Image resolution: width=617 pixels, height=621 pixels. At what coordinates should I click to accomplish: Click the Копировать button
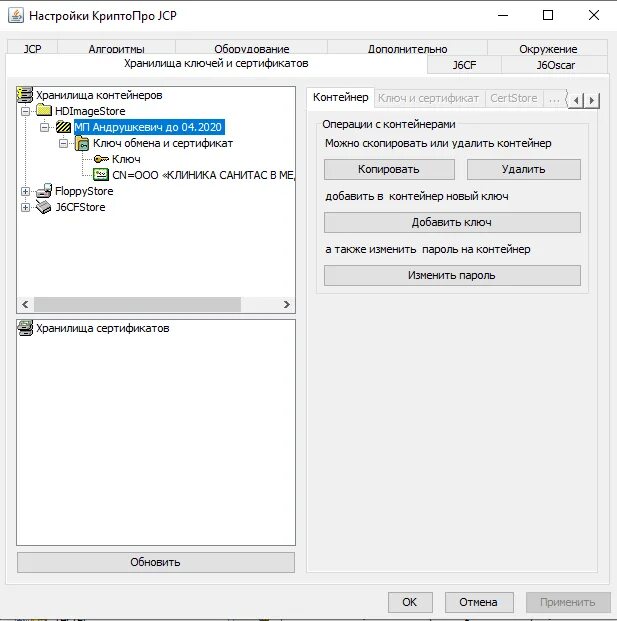[x=389, y=170]
